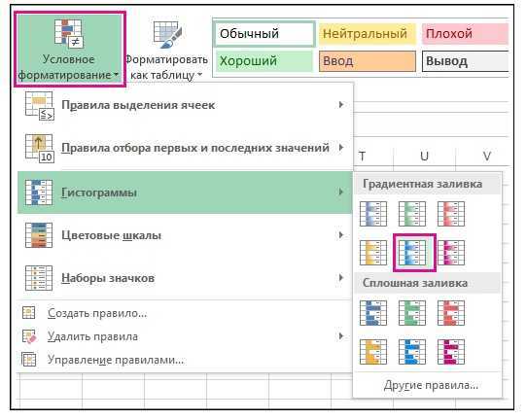
Task: Select purple gradient fill data bar
Action: 451,253
